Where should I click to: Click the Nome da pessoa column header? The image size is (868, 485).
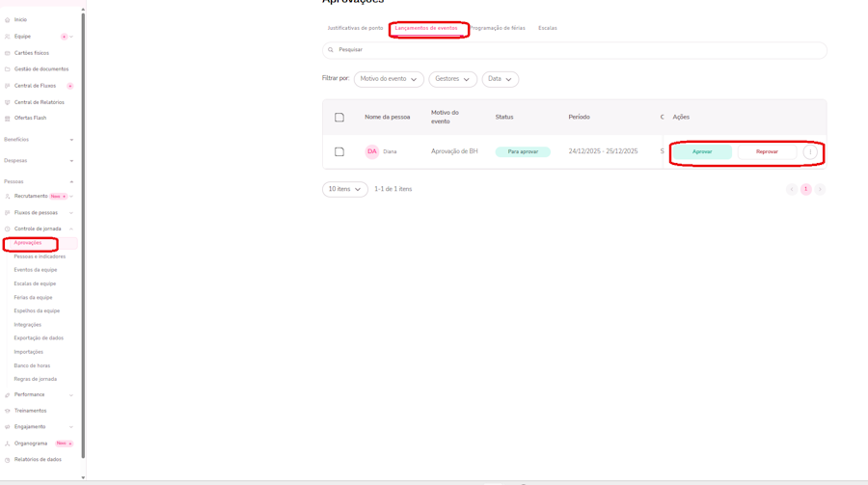click(388, 118)
